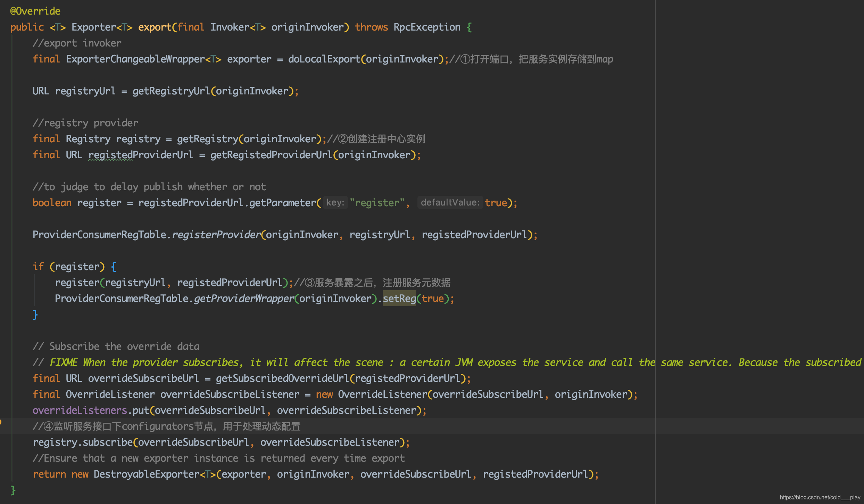Viewport: 864px width, 504px height.
Task: Click the 'new' keyword before OverrideListener
Action: click(324, 394)
